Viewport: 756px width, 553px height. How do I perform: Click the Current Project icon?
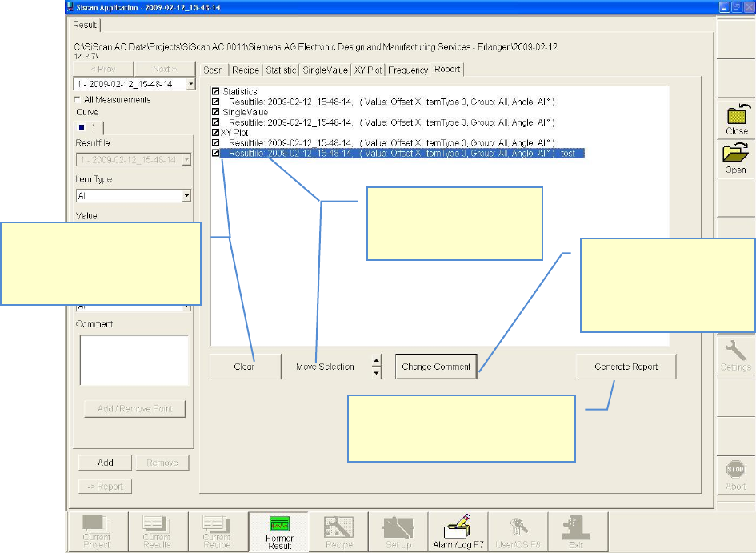click(95, 531)
